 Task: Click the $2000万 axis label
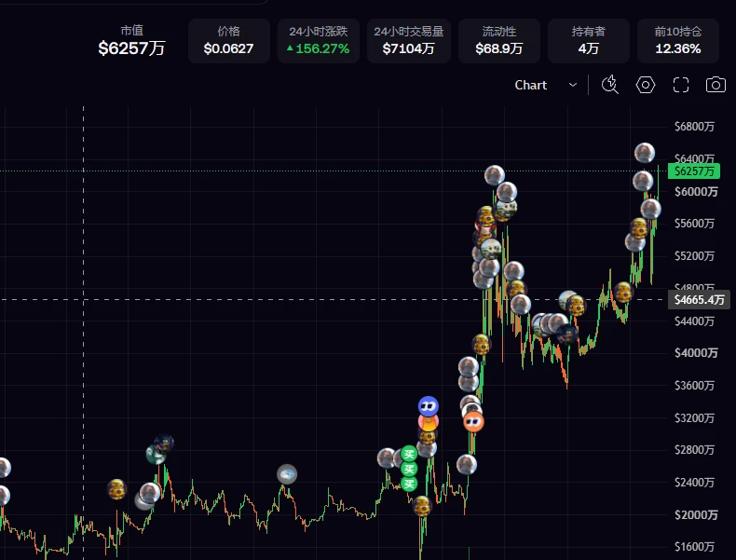click(696, 515)
